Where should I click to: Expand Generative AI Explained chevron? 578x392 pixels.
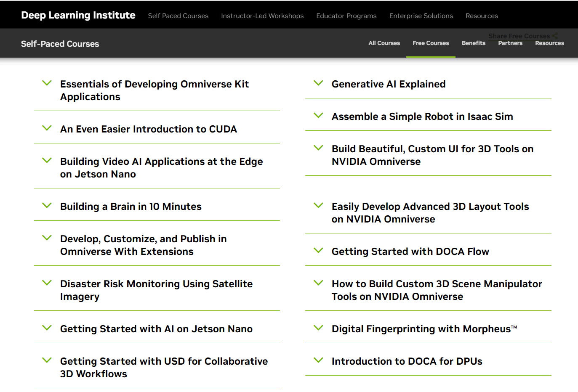tap(319, 83)
